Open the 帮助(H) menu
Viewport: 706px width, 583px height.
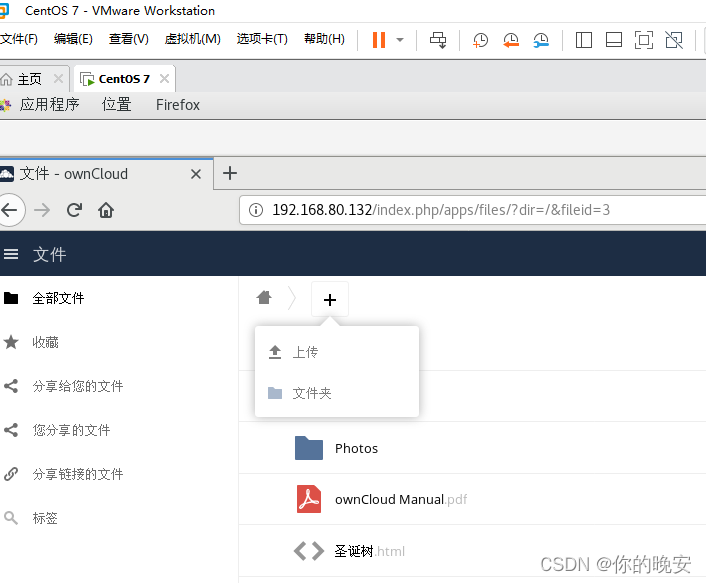(324, 39)
